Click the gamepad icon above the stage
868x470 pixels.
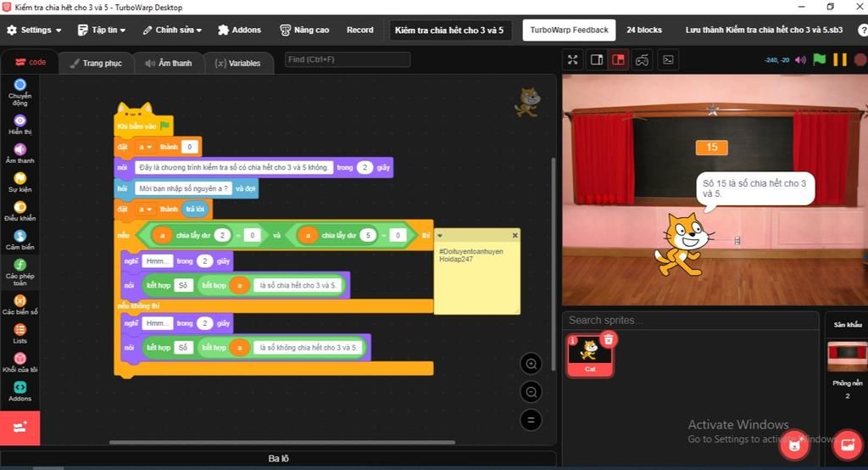coord(643,59)
